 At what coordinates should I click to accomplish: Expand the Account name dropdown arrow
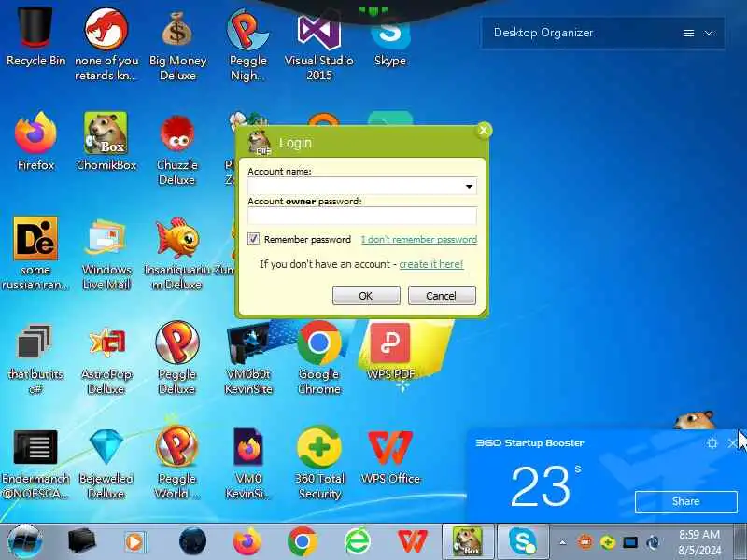pyautogui.click(x=469, y=186)
